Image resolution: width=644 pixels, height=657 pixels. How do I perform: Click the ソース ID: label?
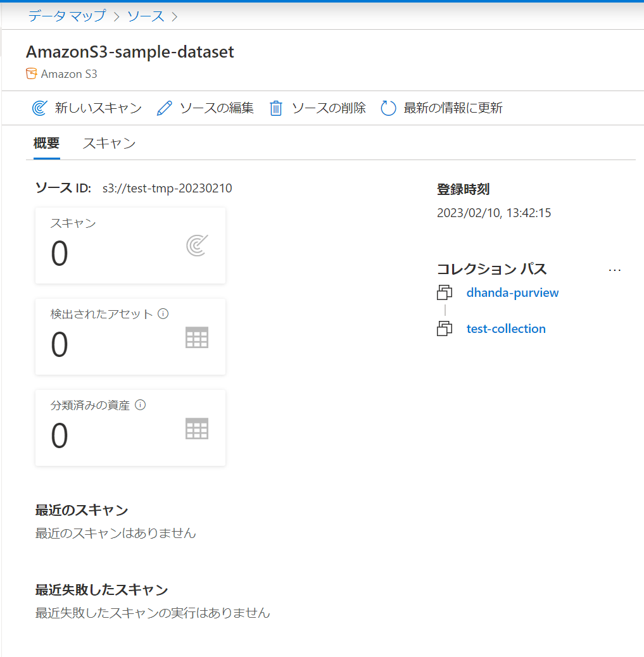63,188
